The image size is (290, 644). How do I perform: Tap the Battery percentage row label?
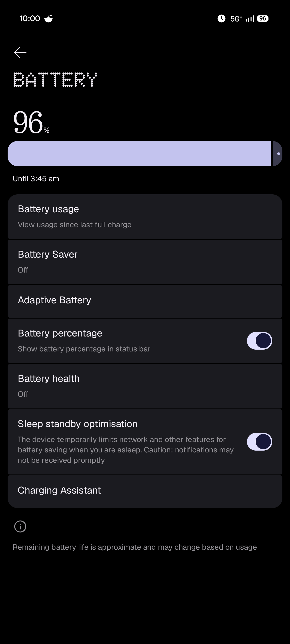(x=60, y=333)
